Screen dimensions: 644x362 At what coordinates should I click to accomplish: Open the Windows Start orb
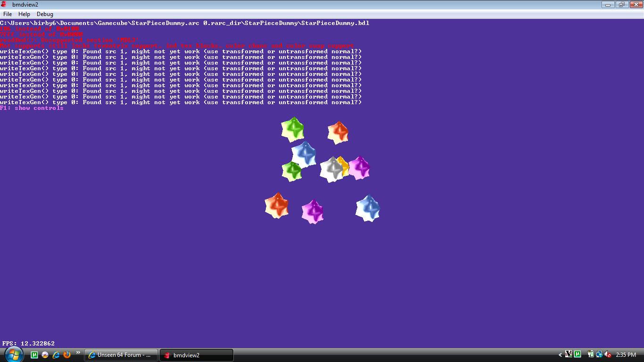click(x=13, y=354)
